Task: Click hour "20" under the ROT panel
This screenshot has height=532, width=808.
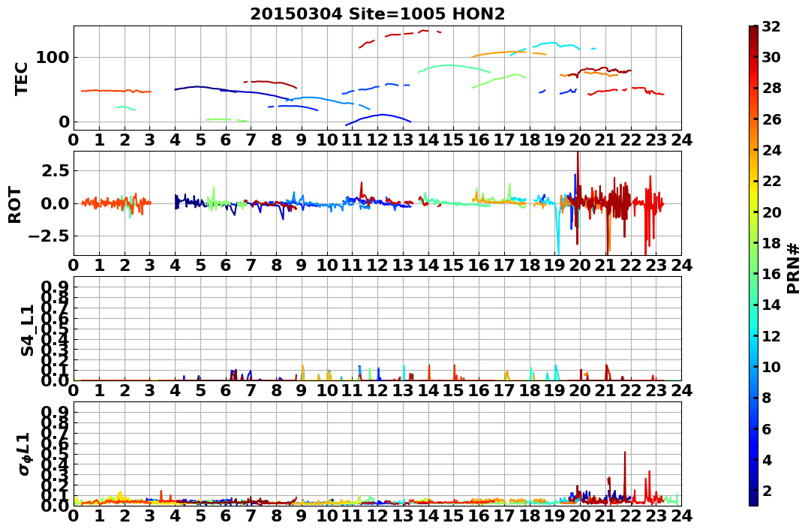Action: (580, 265)
